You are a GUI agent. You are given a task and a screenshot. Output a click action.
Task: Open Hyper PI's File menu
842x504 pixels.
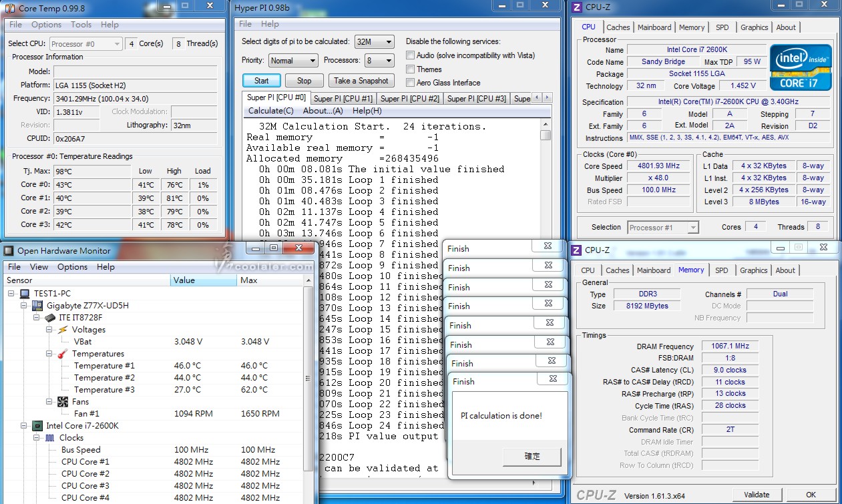point(246,24)
